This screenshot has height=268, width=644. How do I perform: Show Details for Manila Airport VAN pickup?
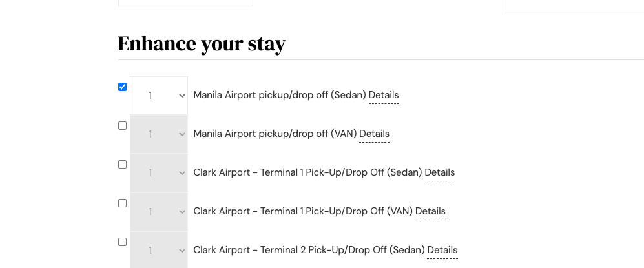point(374,134)
